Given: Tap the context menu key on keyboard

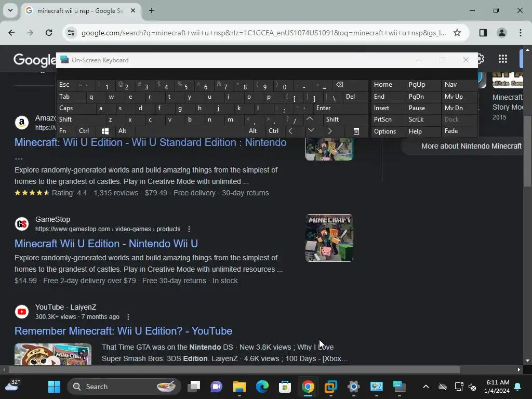Looking at the screenshot, I should (356, 131).
